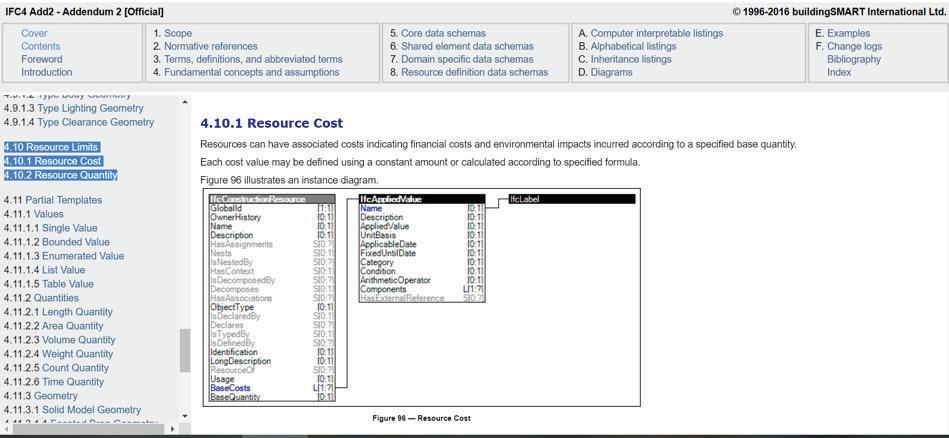The height and width of the screenshot is (438, 949).
Task: Open the Bibliography link
Action: pyautogui.click(x=854, y=59)
